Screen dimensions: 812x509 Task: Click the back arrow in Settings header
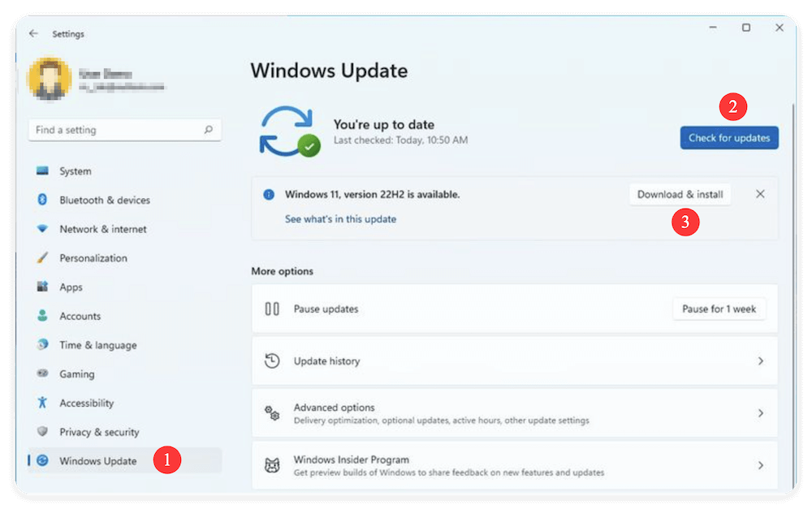[33, 34]
